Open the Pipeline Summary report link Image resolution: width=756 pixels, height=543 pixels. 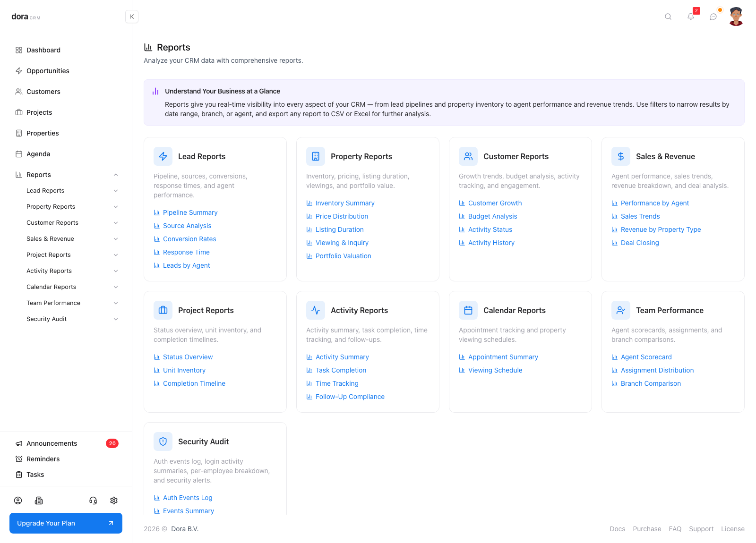[186, 212]
